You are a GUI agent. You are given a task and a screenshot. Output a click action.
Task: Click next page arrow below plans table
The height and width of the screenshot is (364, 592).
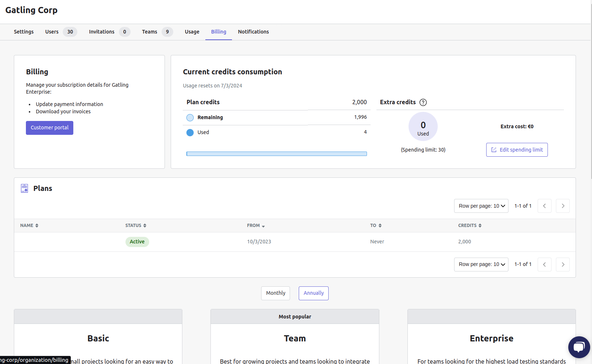pos(562,265)
